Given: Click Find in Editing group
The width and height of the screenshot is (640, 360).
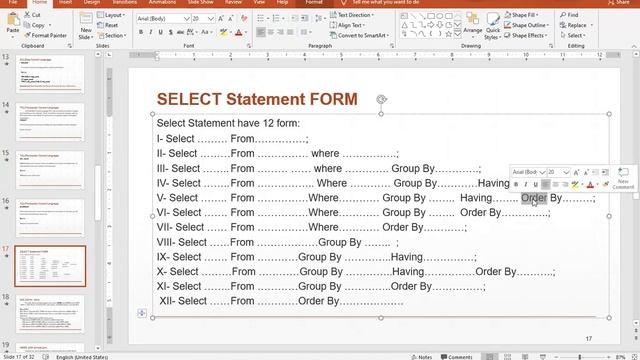Looking at the screenshot, I should pyautogui.click(x=570, y=15).
